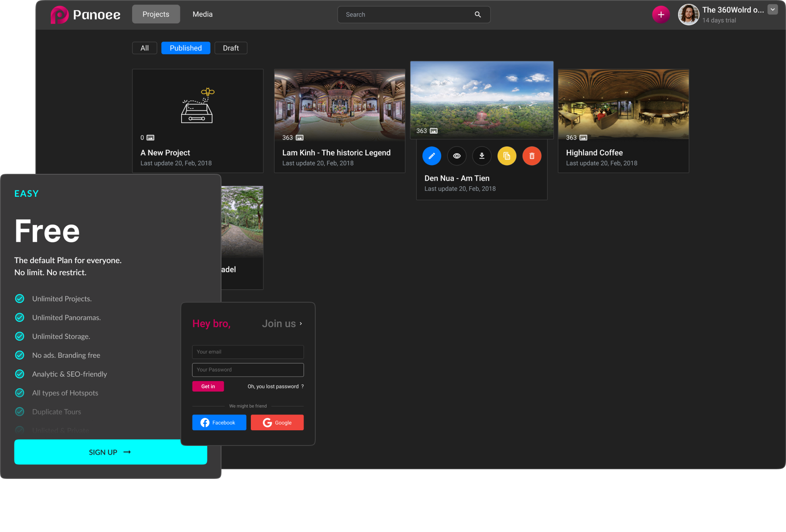Open the Highland Coffee project thumbnail
The width and height of the screenshot is (786, 532).
(623, 103)
